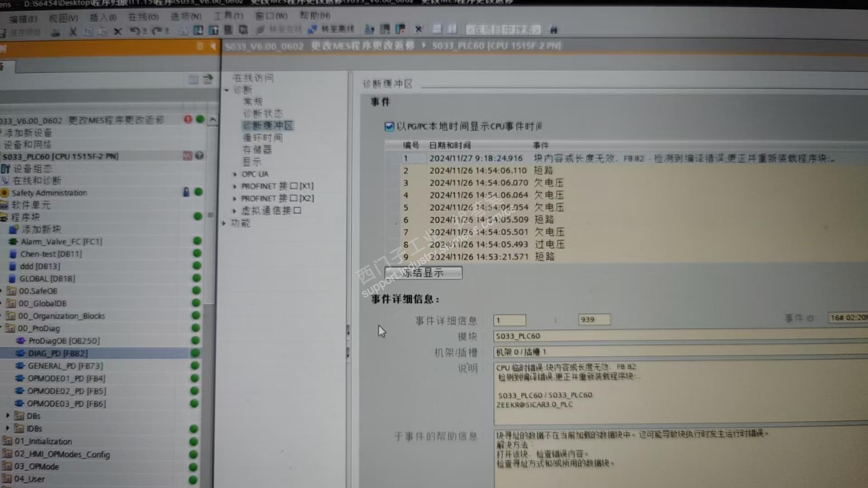The image size is (868, 488).
Task: Click the download to device icon
Action: 198,30
